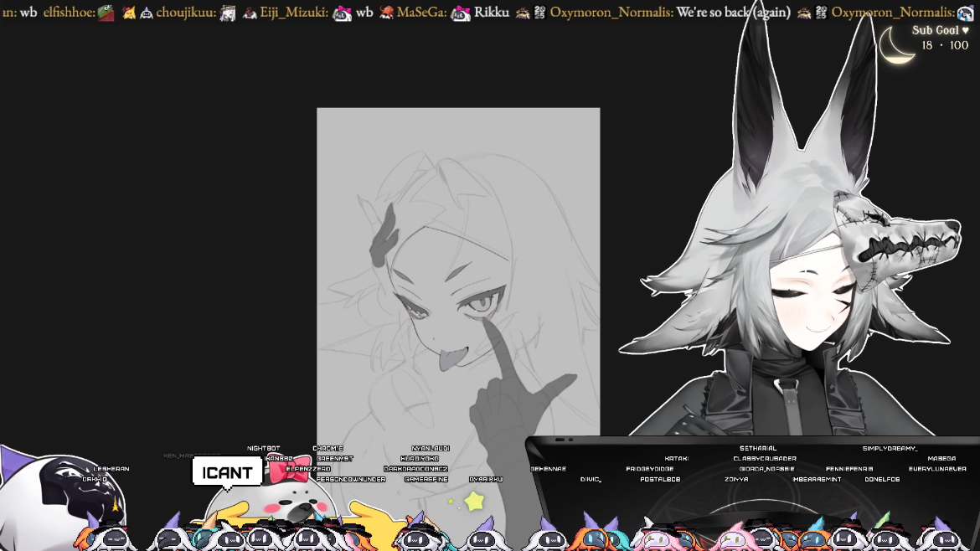The height and width of the screenshot is (551, 980).
Task: Click the GREENMST name label
Action: (x=334, y=459)
